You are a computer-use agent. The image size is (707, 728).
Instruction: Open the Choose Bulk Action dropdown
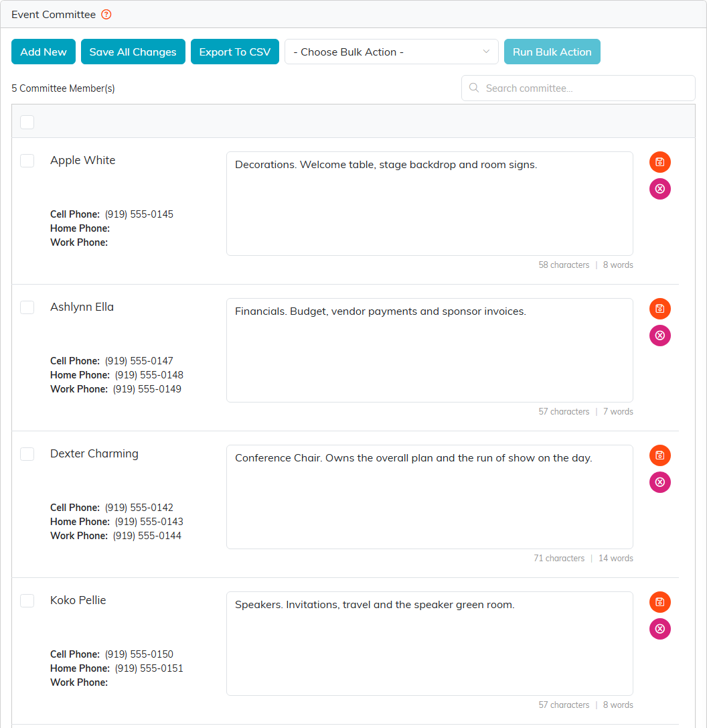click(x=392, y=52)
